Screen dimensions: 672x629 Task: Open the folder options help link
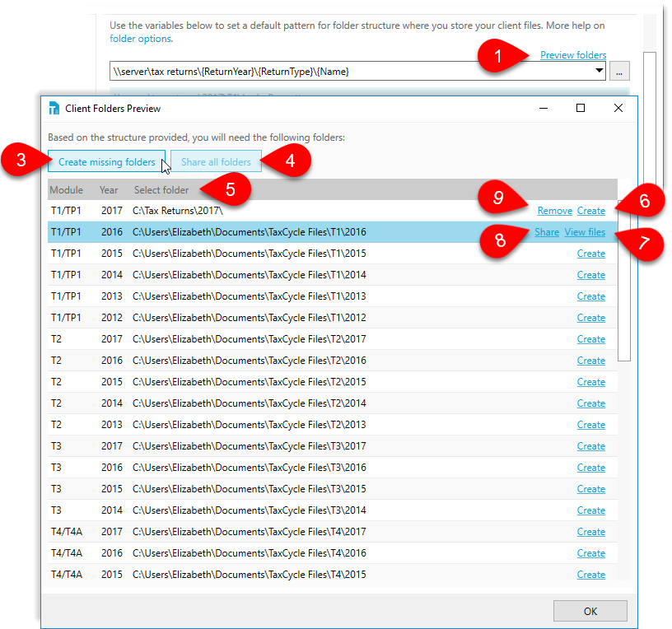[141, 39]
